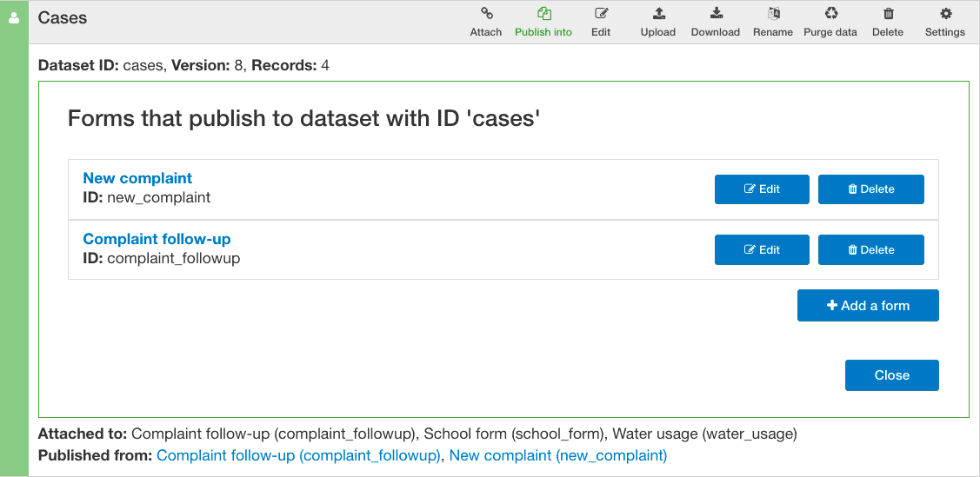Click the Add a form button
980x477 pixels.
[x=868, y=305]
